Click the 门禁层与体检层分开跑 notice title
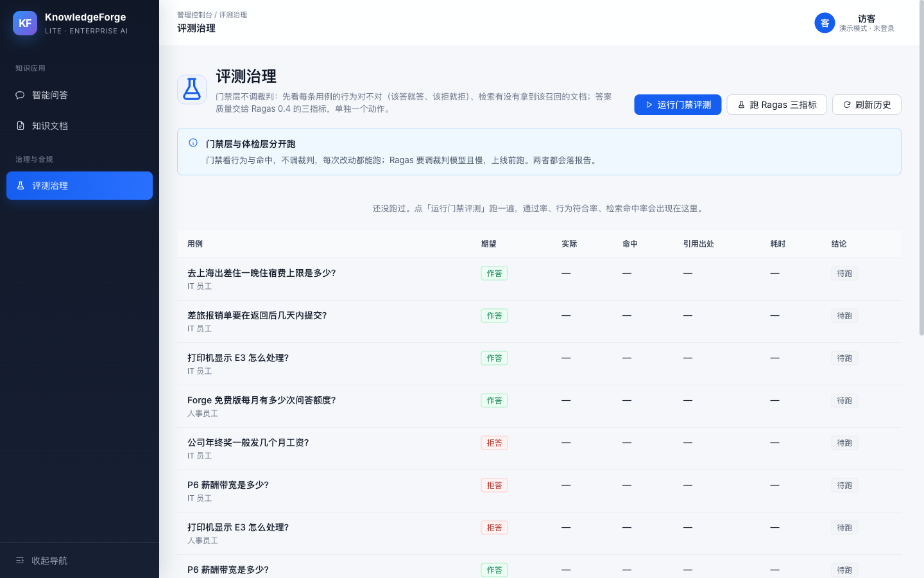 tap(251, 144)
